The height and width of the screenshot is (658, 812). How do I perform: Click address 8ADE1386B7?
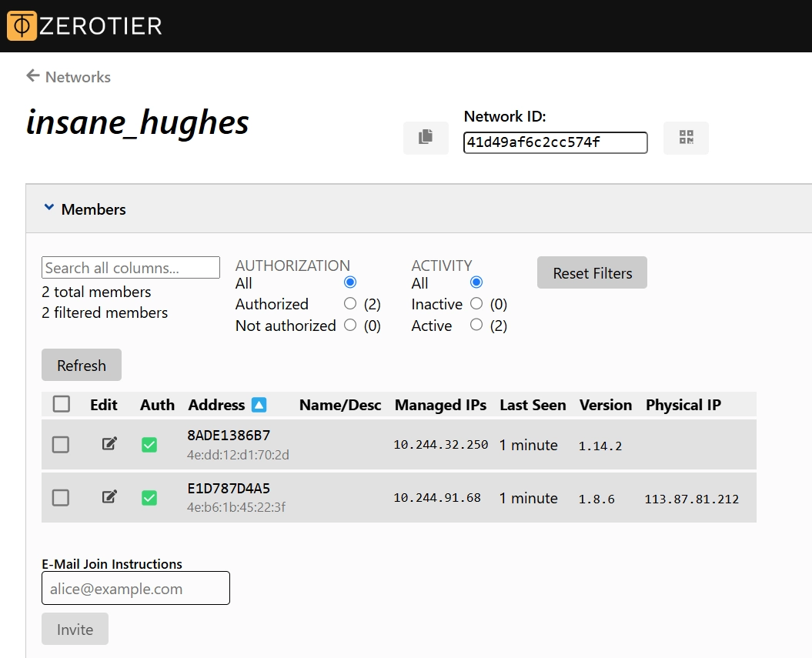click(x=229, y=436)
